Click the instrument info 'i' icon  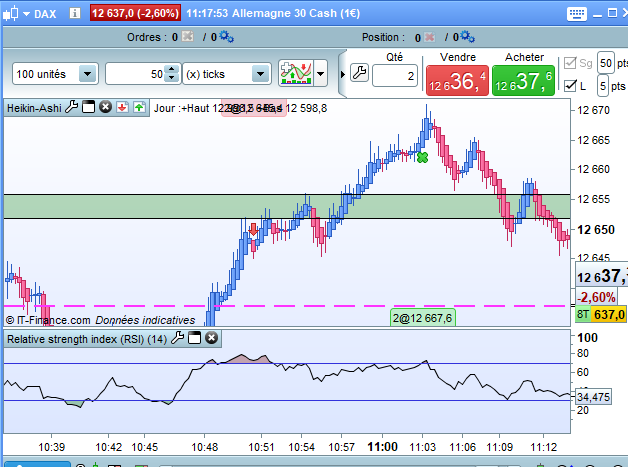(74, 13)
